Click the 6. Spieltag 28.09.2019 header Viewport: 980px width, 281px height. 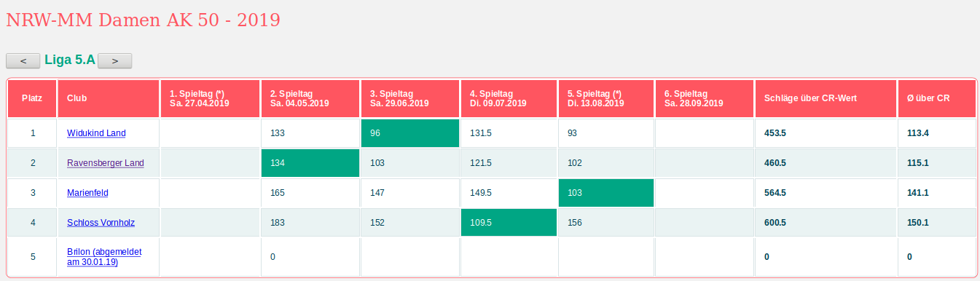click(x=705, y=98)
